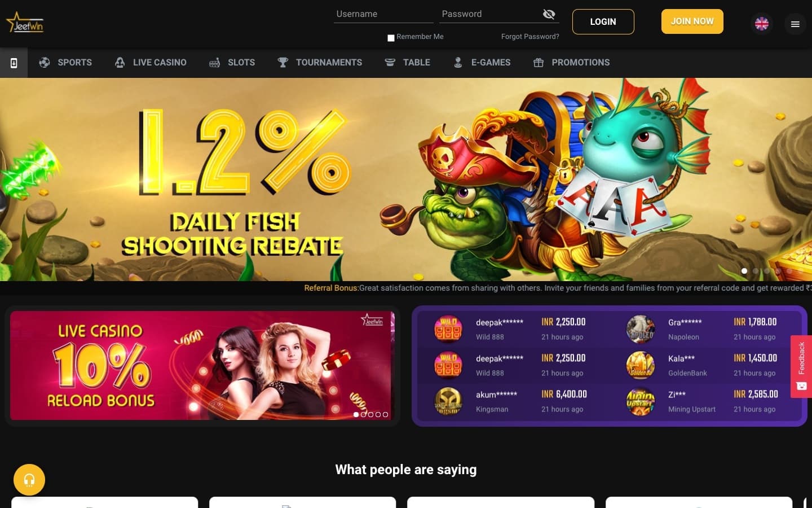Screen dimensions: 812x508
Task: Select second dot of Live Casino carousel
Action: pyautogui.click(x=363, y=414)
